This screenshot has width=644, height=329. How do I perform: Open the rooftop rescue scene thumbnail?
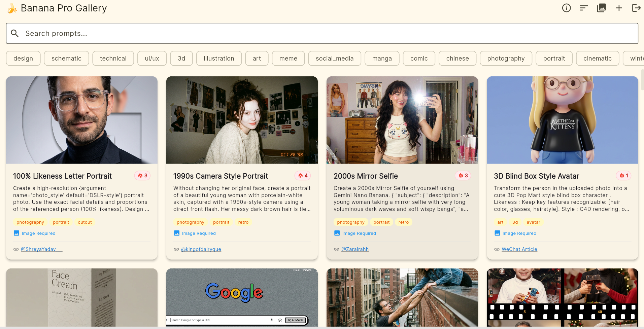coord(402,297)
